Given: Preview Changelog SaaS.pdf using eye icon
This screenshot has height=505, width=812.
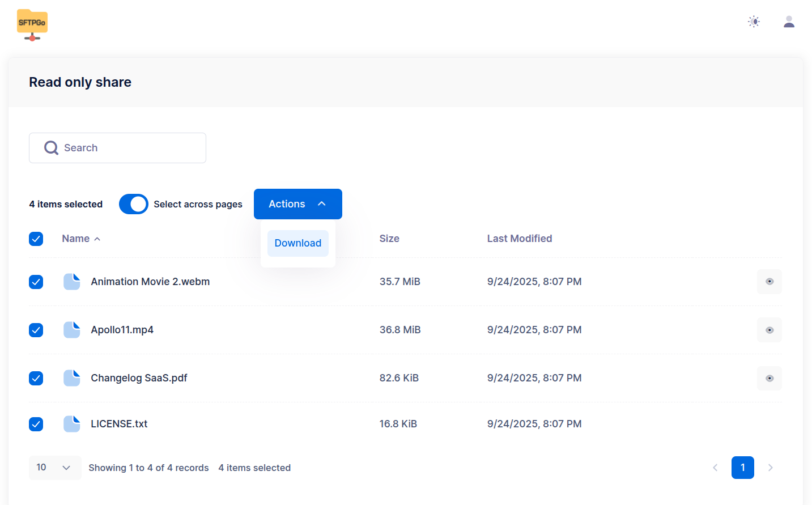Looking at the screenshot, I should (x=769, y=378).
